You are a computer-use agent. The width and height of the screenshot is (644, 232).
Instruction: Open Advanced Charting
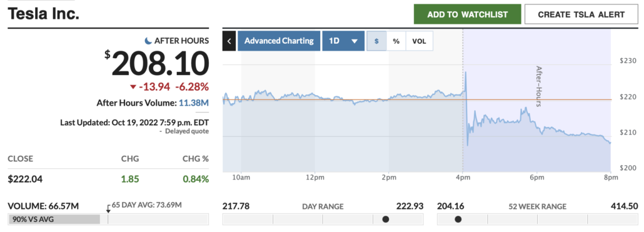tap(279, 41)
